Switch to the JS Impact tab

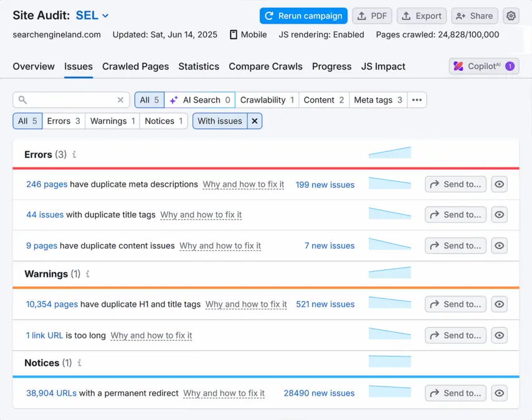(383, 67)
